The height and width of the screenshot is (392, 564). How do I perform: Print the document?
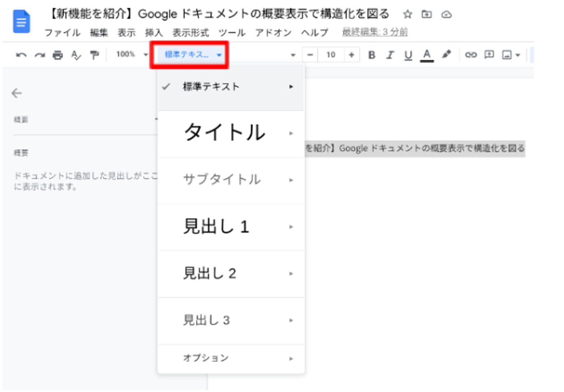[x=58, y=55]
